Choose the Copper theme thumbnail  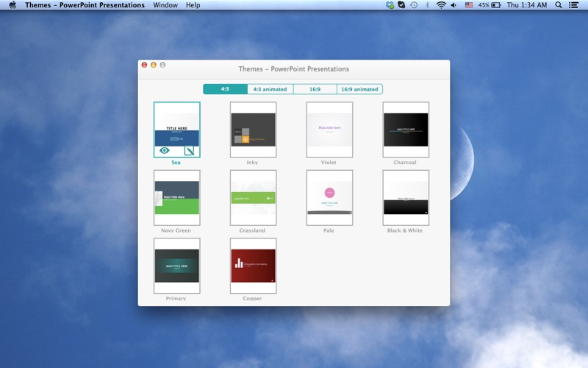click(x=253, y=266)
